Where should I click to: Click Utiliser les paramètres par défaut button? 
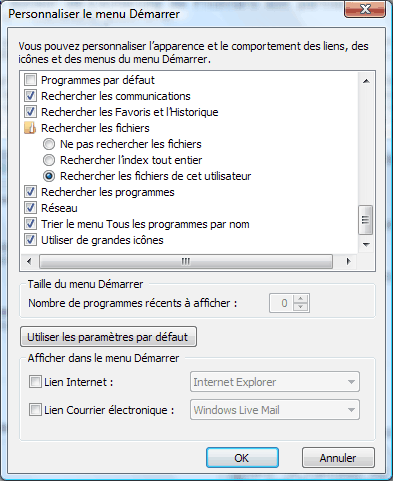pos(108,337)
